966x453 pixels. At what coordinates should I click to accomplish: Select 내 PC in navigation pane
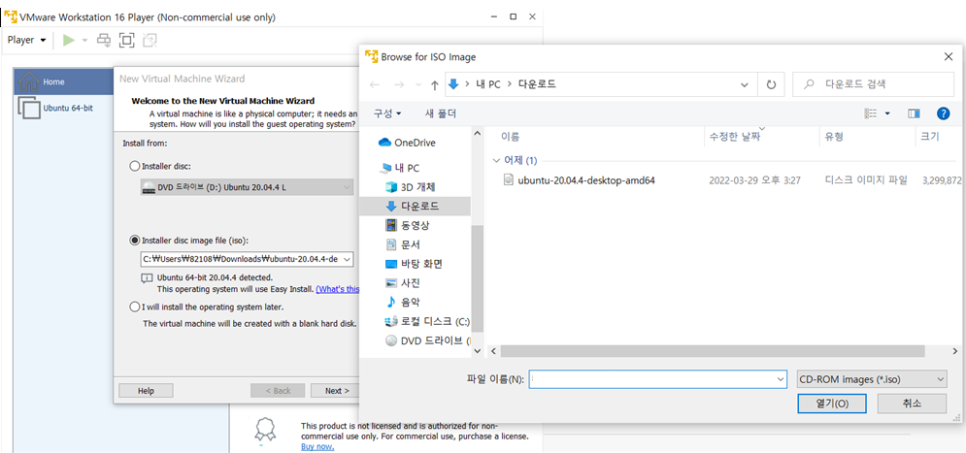click(402, 168)
